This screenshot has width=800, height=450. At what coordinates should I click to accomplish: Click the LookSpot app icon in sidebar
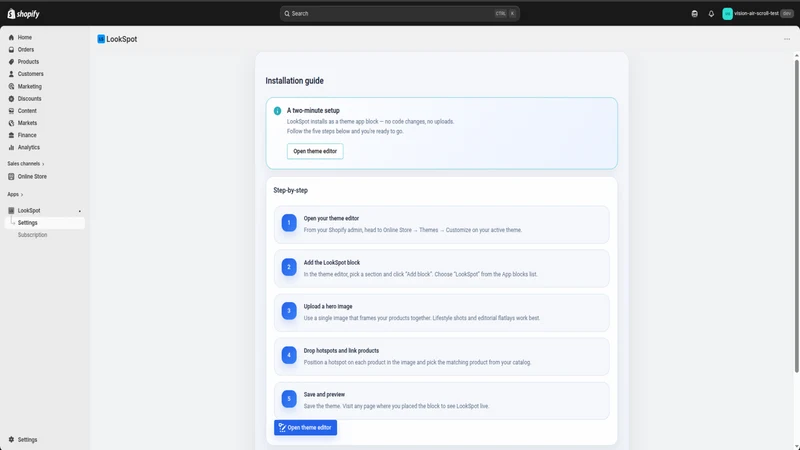coord(11,210)
